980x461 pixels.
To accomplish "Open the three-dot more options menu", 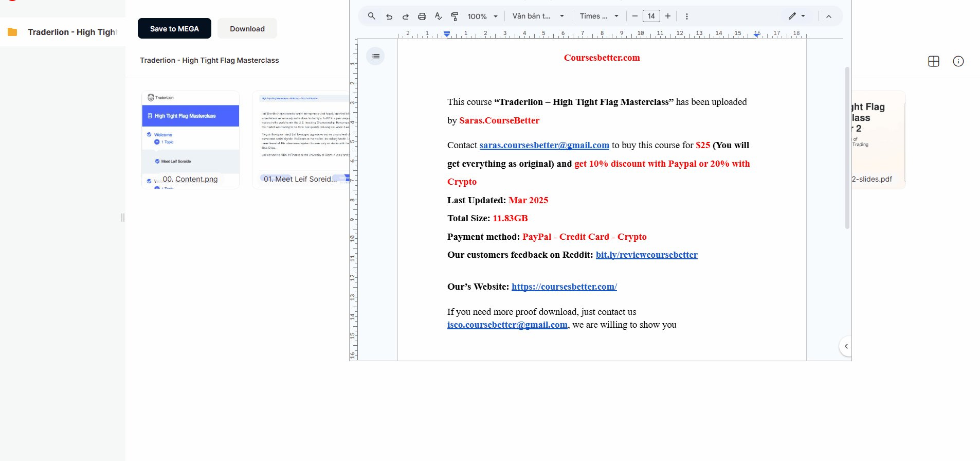I will click(x=687, y=16).
